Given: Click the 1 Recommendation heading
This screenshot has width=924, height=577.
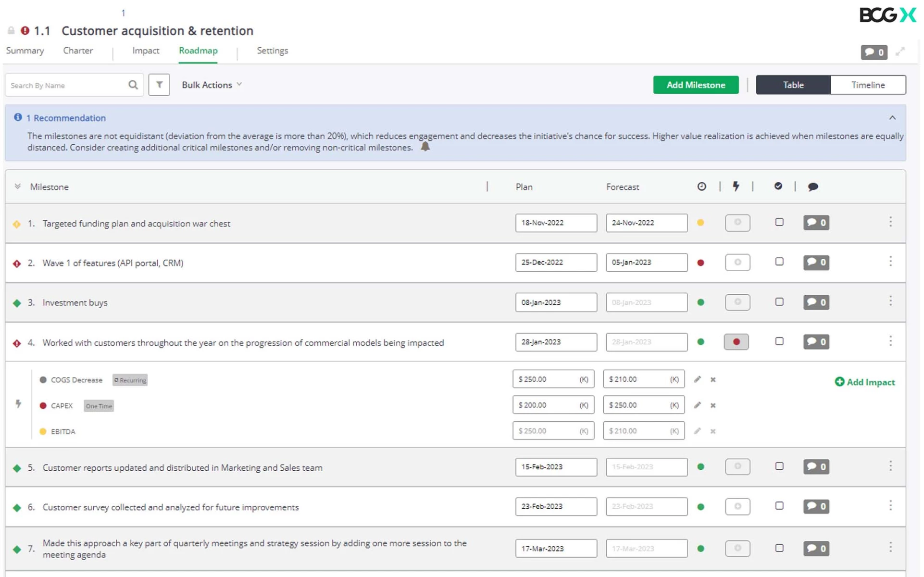Looking at the screenshot, I should click(x=66, y=118).
